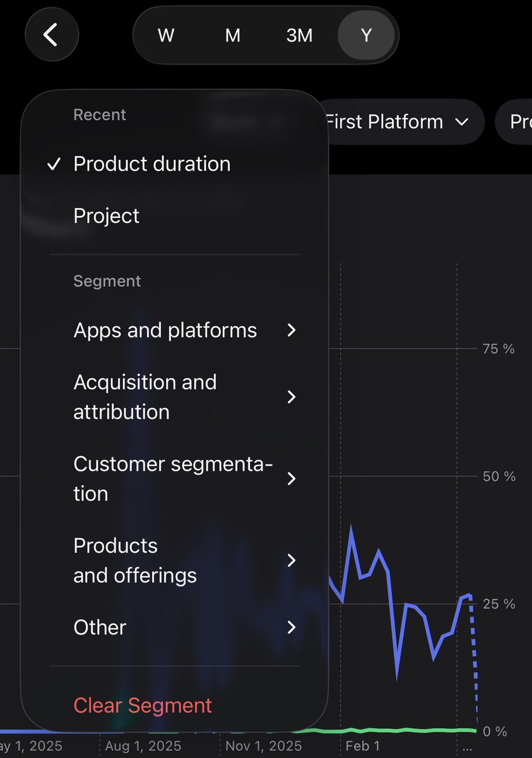The height and width of the screenshot is (758, 532).
Task: Click the checkmark next to Product duration
Action: pos(55,164)
